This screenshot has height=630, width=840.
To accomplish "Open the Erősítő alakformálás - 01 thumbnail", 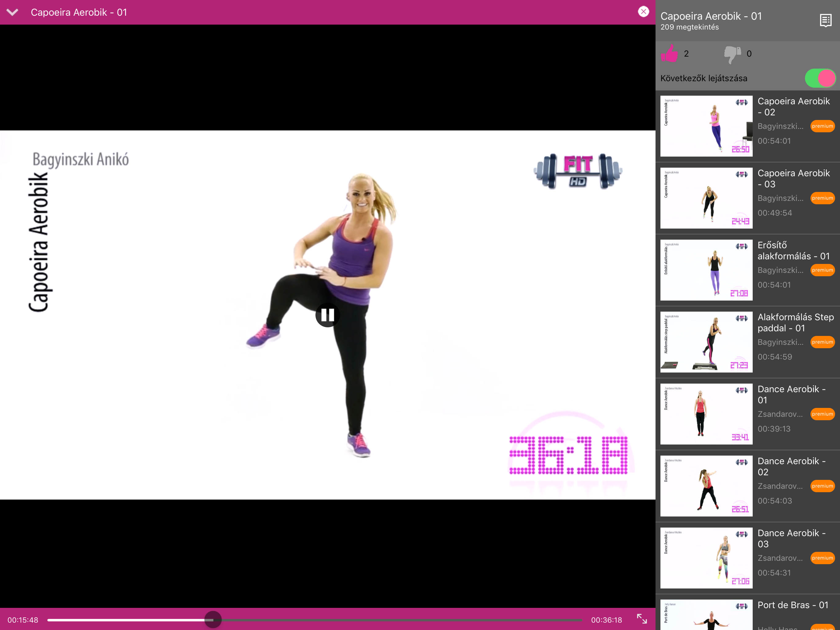I will [x=706, y=270].
